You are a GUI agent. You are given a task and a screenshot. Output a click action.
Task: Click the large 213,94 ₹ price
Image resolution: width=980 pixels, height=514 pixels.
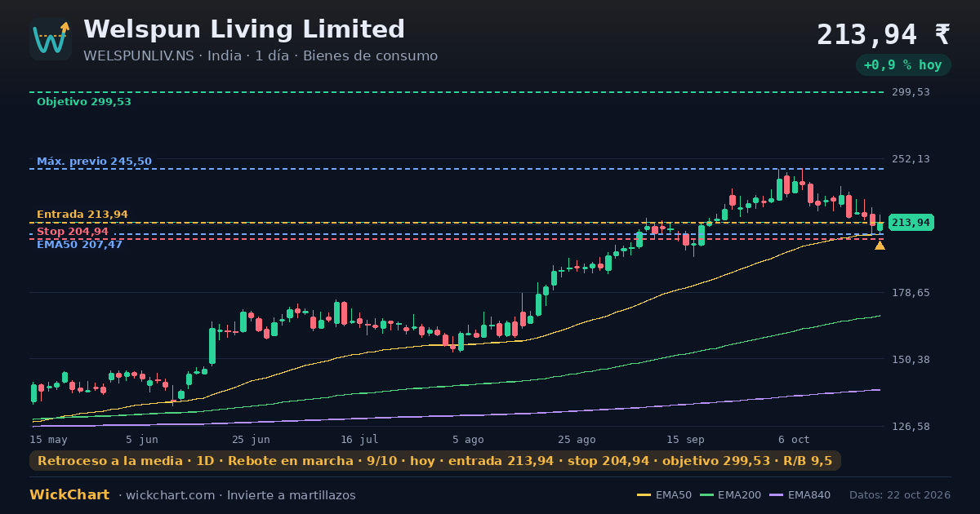(884, 34)
